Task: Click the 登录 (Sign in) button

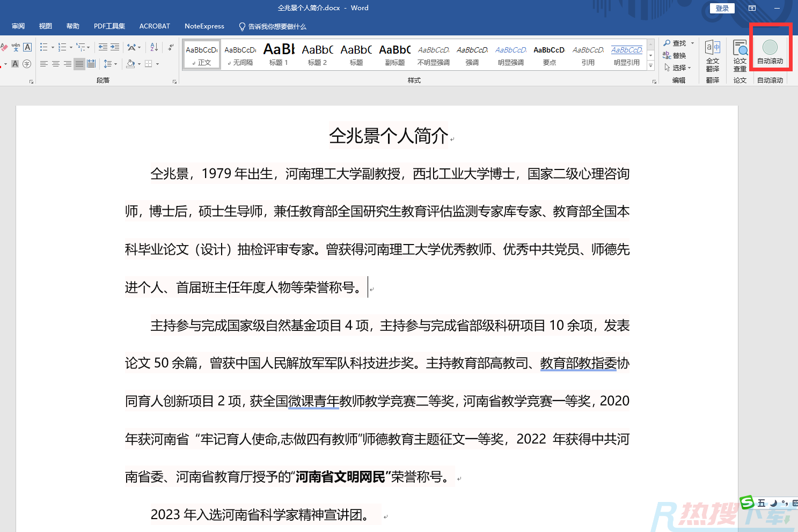Action: (x=722, y=8)
